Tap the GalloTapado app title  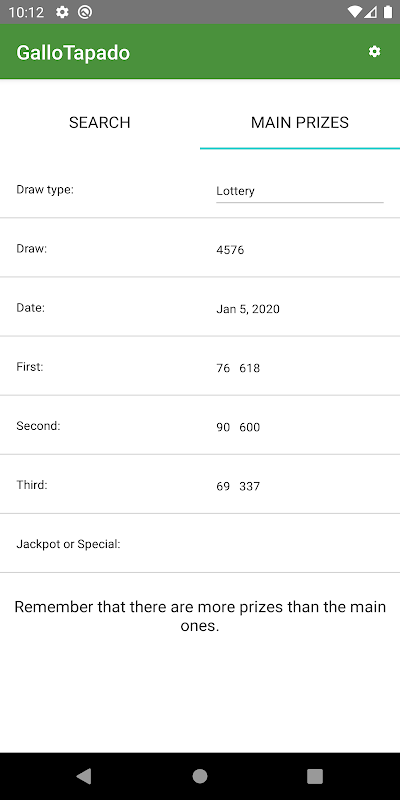[x=73, y=53]
